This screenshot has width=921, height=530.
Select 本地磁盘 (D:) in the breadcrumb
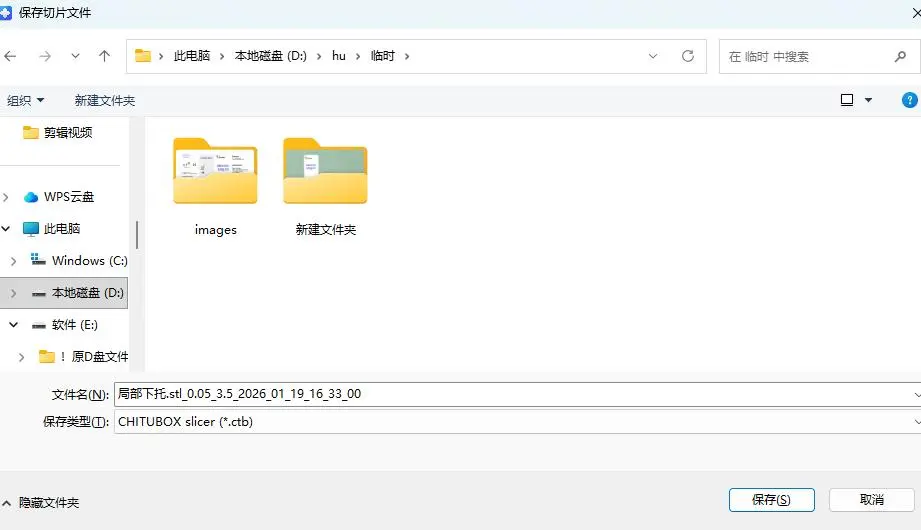270,56
